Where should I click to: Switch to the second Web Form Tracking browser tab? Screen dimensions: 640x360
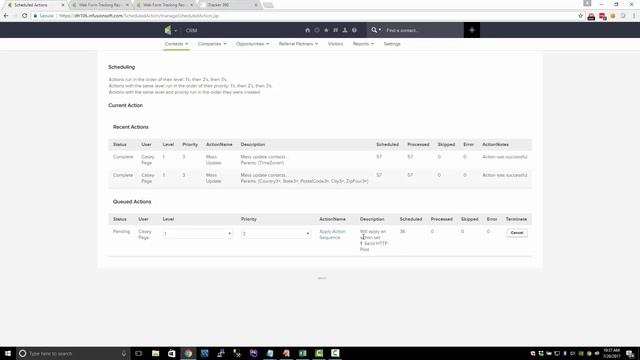[164, 5]
